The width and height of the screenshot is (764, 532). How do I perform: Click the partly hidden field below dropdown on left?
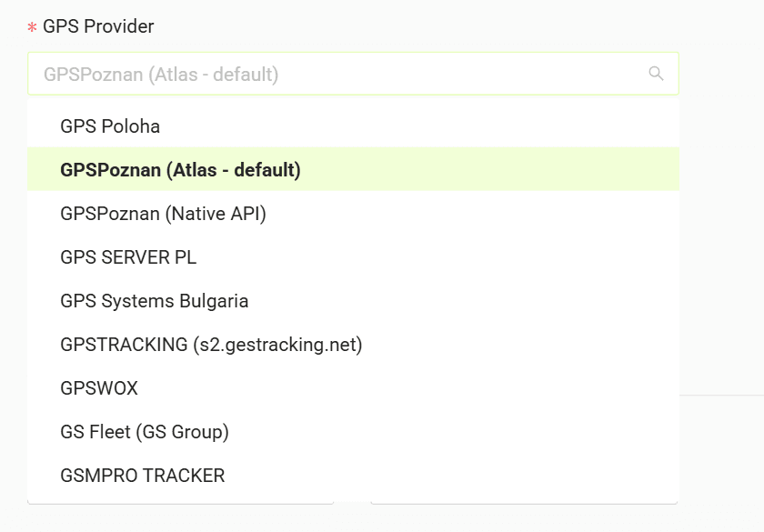[180, 501]
